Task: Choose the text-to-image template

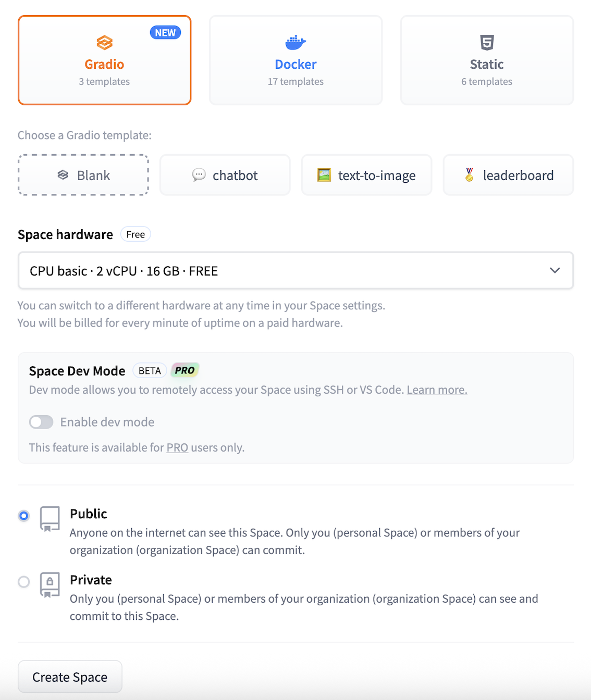Action: [366, 175]
